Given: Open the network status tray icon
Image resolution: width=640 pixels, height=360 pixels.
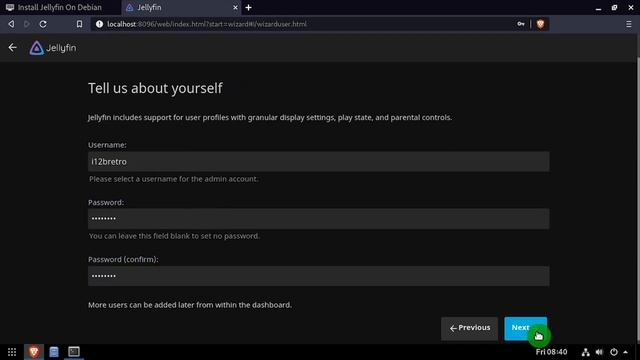Looking at the screenshot, I should pyautogui.click(x=585, y=352).
